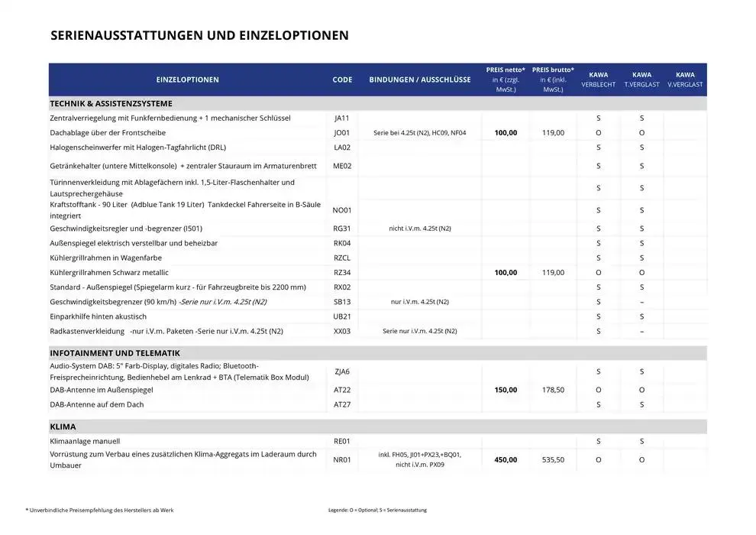Click the 450,00 netto price for NR01
The width and height of the screenshot is (756, 535).
(505, 459)
